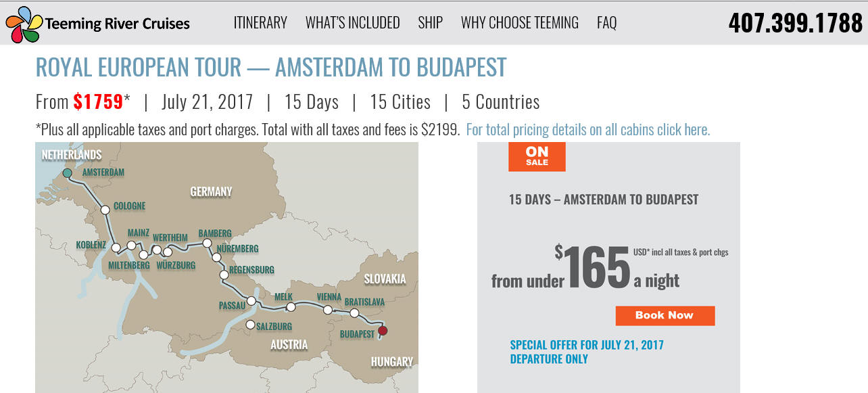Click the Passau stop marker on map
868x393 pixels.
pyautogui.click(x=251, y=301)
